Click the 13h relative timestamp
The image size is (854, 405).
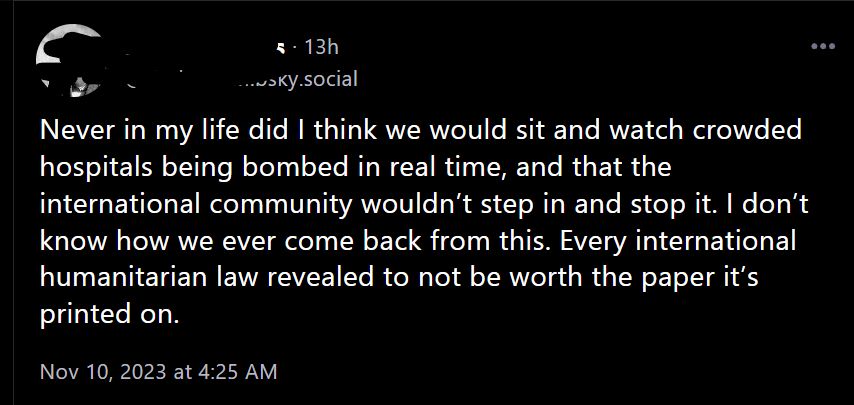[x=320, y=47]
